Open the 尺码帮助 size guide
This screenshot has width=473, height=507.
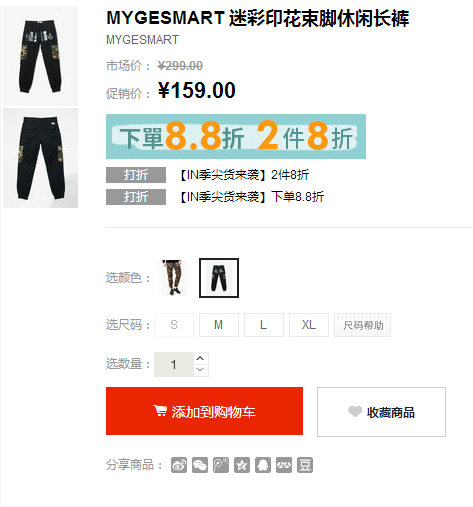(x=362, y=325)
